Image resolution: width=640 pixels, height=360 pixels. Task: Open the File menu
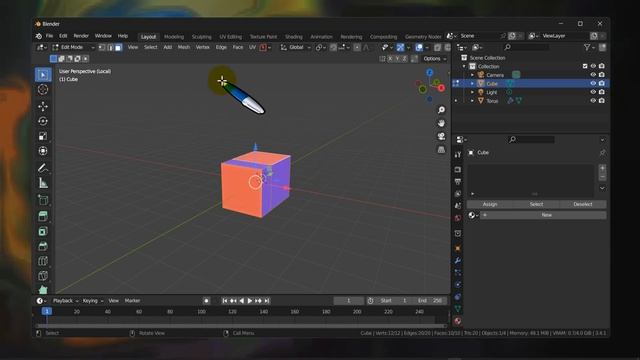click(49, 36)
